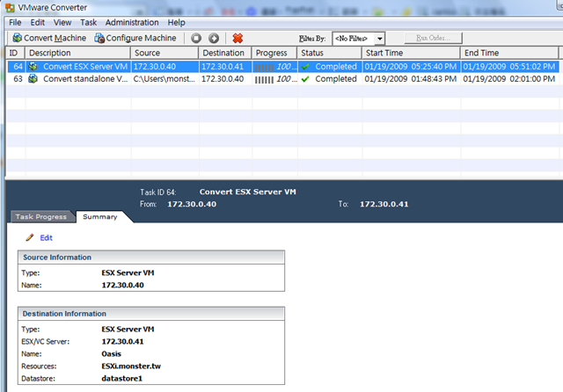
Task: Click source cell 172.30.0.40 in row 64
Action: pos(155,67)
